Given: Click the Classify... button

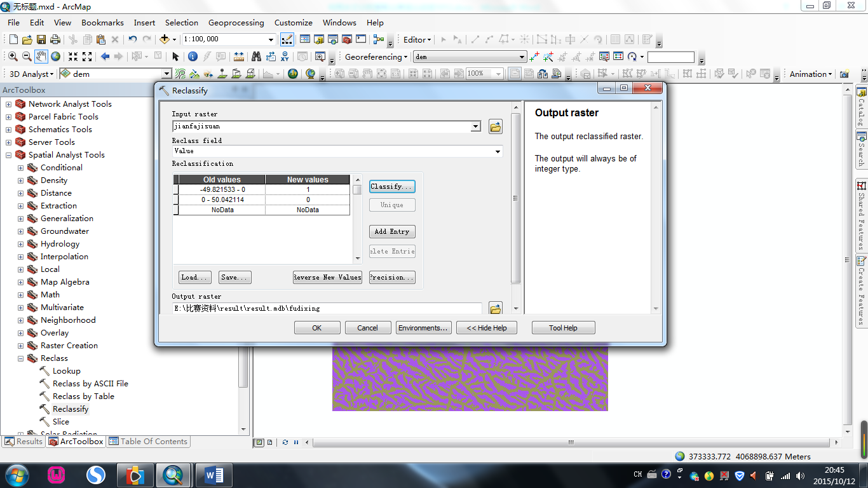Looking at the screenshot, I should click(392, 186).
